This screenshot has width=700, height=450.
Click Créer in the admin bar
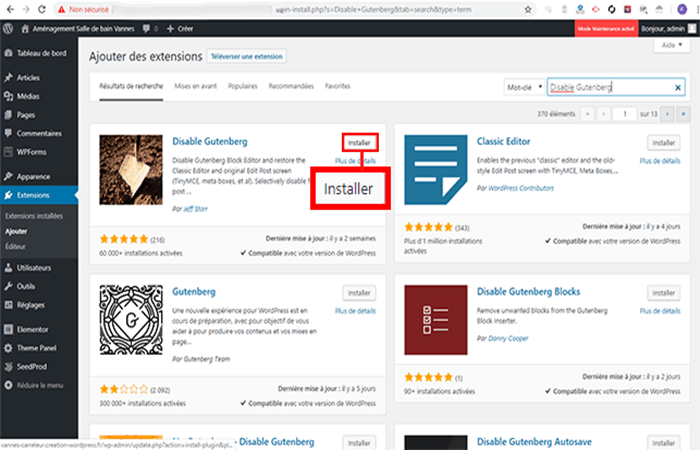180,29
